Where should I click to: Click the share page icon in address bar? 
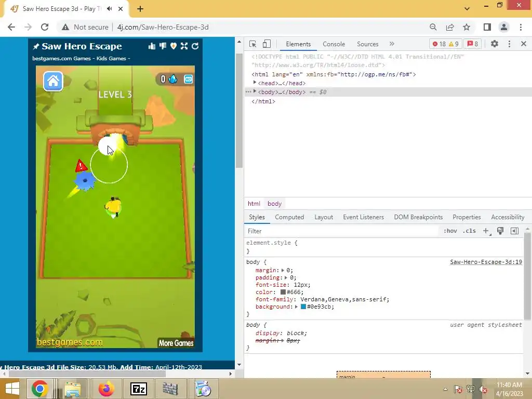(450, 27)
